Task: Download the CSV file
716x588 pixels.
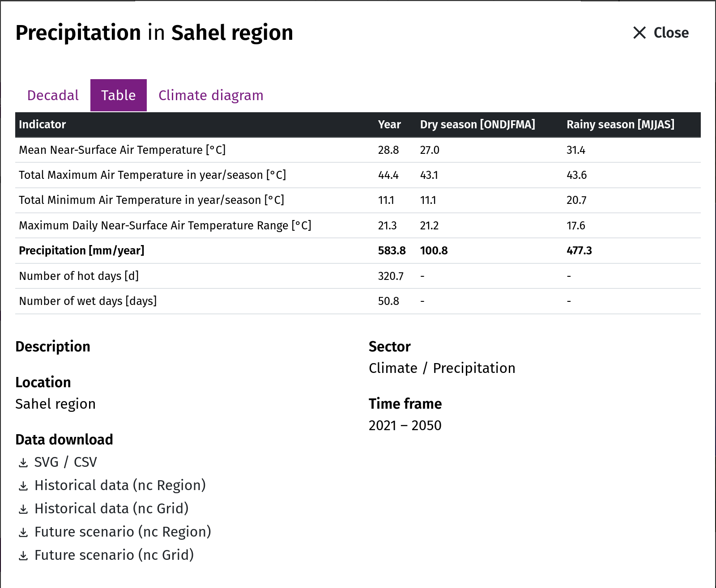Action: tap(85, 462)
